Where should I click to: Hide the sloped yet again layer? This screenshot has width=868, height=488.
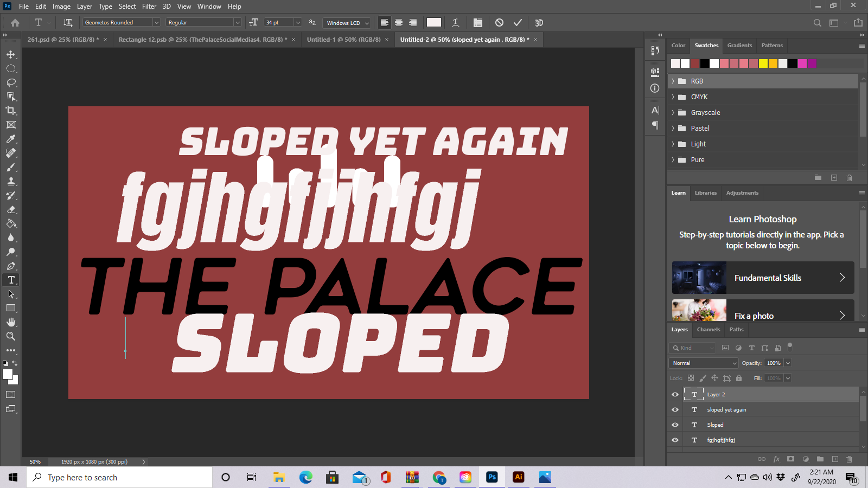(675, 409)
